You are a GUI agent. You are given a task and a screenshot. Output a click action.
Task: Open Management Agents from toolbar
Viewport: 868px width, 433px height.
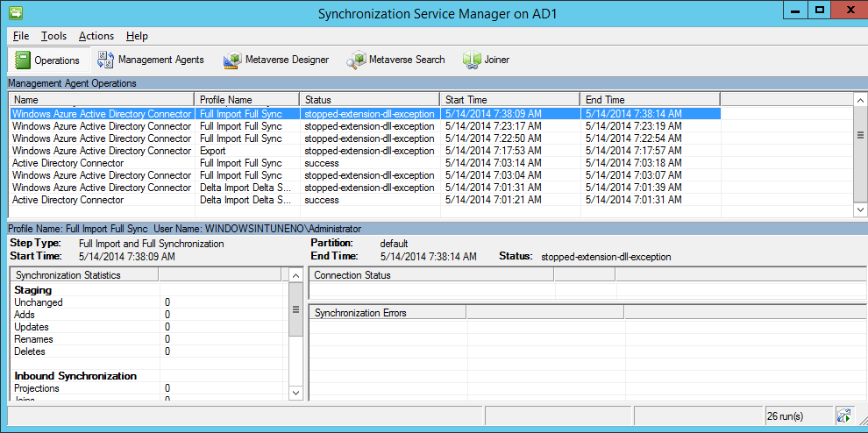pos(151,60)
